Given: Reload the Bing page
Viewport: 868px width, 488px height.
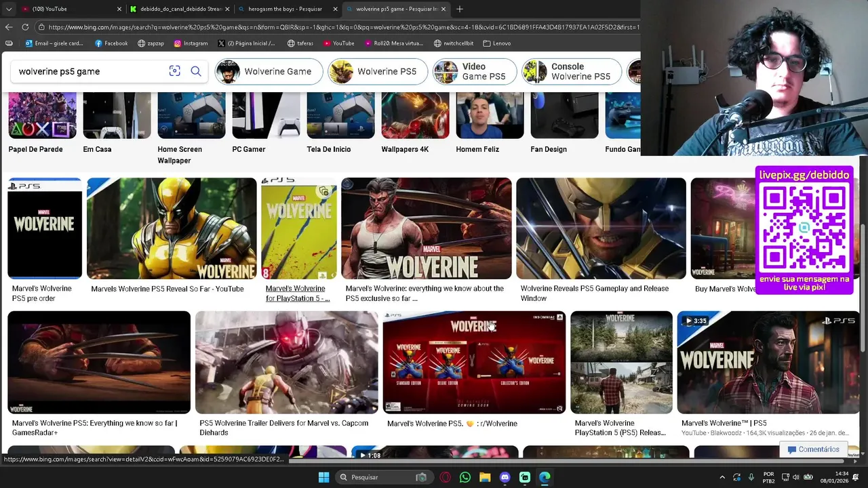Looking at the screenshot, I should click(x=25, y=27).
